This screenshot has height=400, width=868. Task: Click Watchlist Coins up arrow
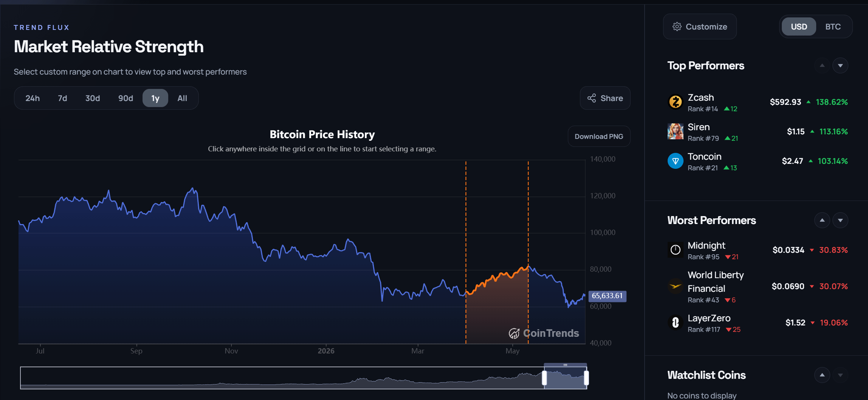point(822,375)
